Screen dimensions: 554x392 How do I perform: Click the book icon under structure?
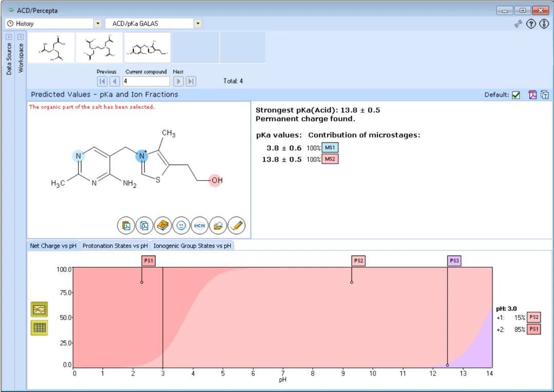pos(163,226)
